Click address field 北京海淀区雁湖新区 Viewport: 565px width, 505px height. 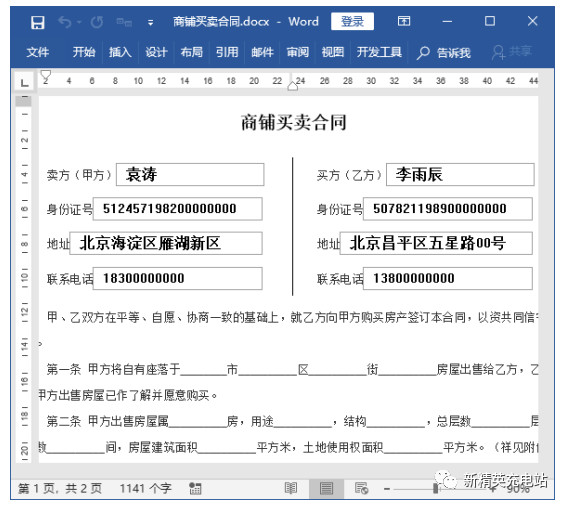tap(166, 243)
